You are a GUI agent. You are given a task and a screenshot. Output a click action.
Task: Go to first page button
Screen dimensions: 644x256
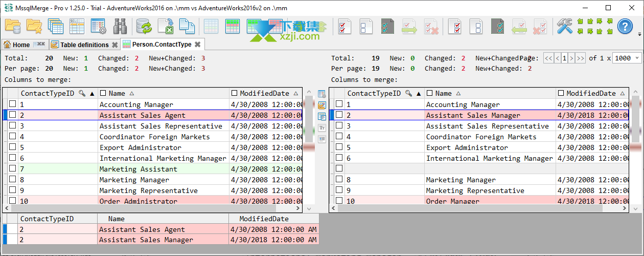(x=548, y=58)
